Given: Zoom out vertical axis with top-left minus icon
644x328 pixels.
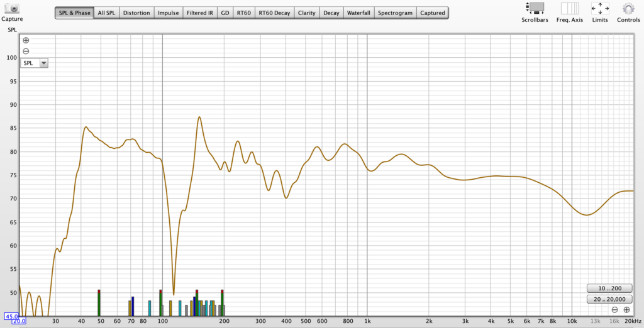Looking at the screenshot, I should (26, 51).
